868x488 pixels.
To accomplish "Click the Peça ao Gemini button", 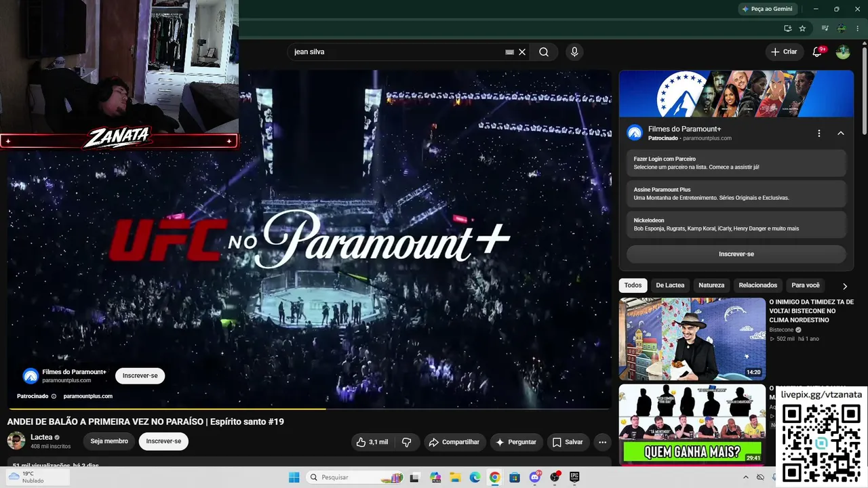I will pos(767,9).
